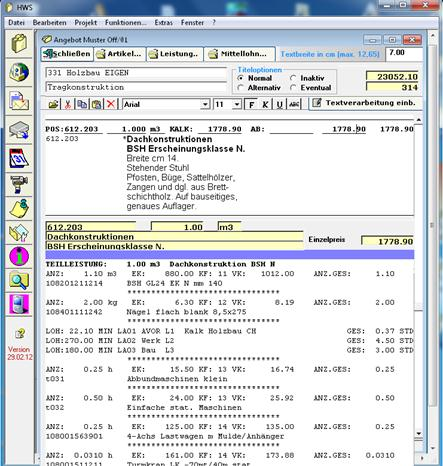Open the Funktionen... menu

[x=126, y=23]
